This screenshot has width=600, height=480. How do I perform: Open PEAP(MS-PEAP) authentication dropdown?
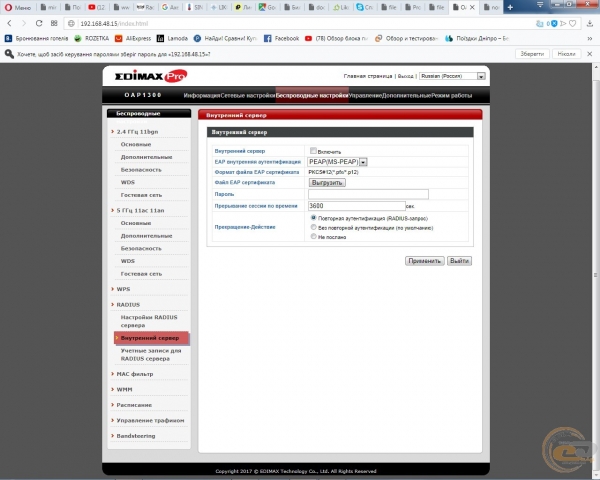click(338, 162)
